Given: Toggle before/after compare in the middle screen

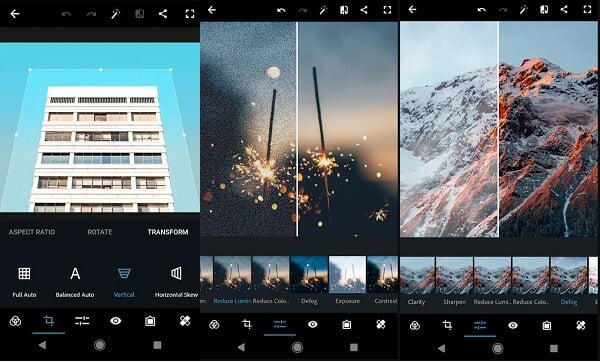Looking at the screenshot, I should pos(344,10).
